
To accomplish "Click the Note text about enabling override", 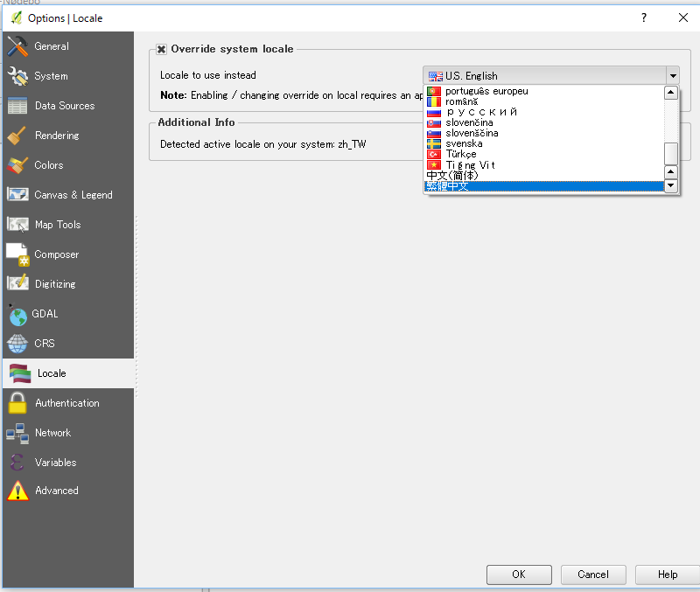I will click(x=291, y=95).
